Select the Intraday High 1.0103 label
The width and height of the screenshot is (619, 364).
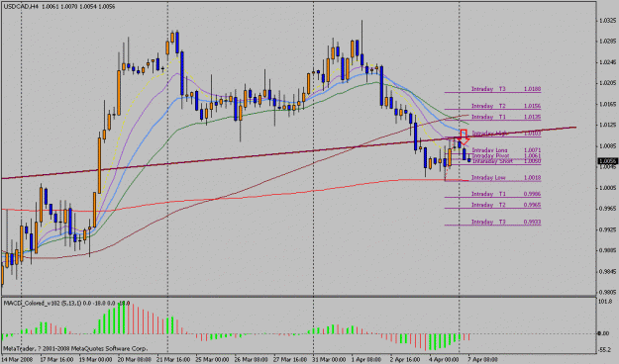pos(506,134)
